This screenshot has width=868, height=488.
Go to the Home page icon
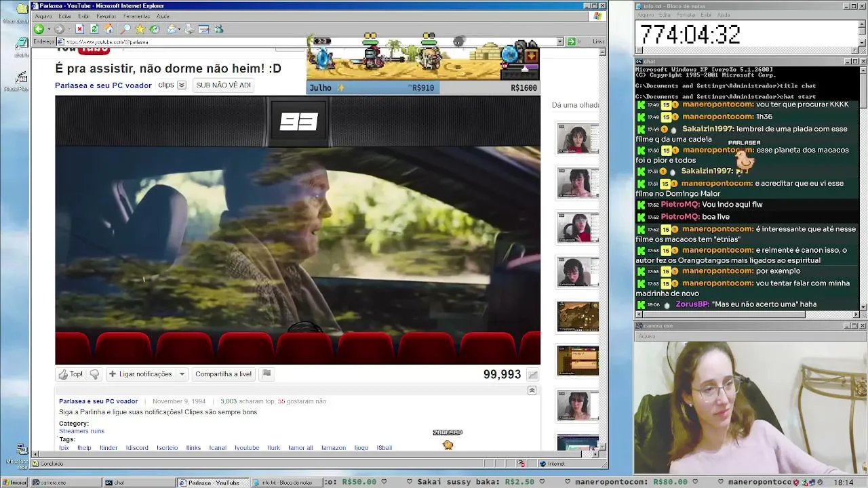(x=109, y=29)
